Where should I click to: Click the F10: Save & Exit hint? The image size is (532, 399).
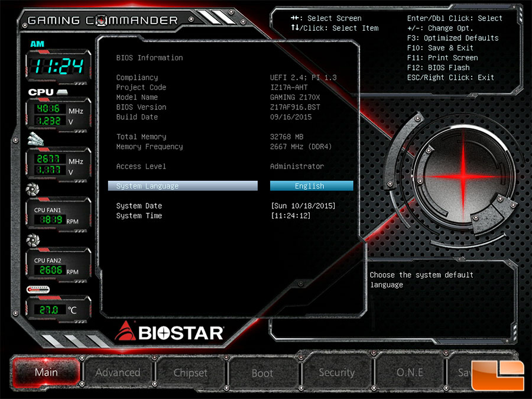click(440, 48)
